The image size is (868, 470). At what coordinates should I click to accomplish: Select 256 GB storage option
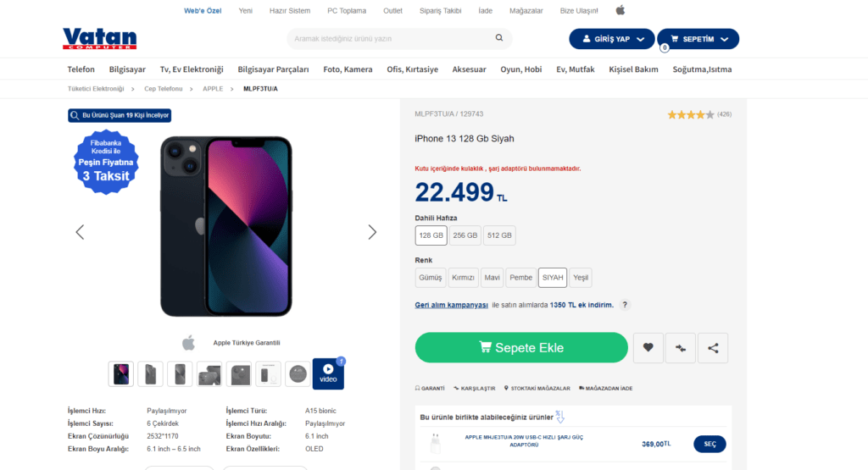coord(465,235)
